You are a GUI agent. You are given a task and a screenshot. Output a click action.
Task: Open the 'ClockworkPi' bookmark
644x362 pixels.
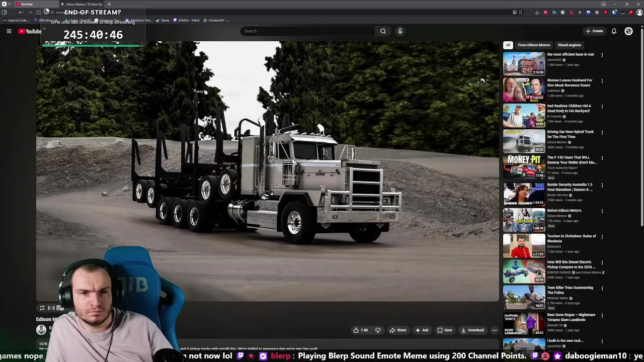point(216,20)
